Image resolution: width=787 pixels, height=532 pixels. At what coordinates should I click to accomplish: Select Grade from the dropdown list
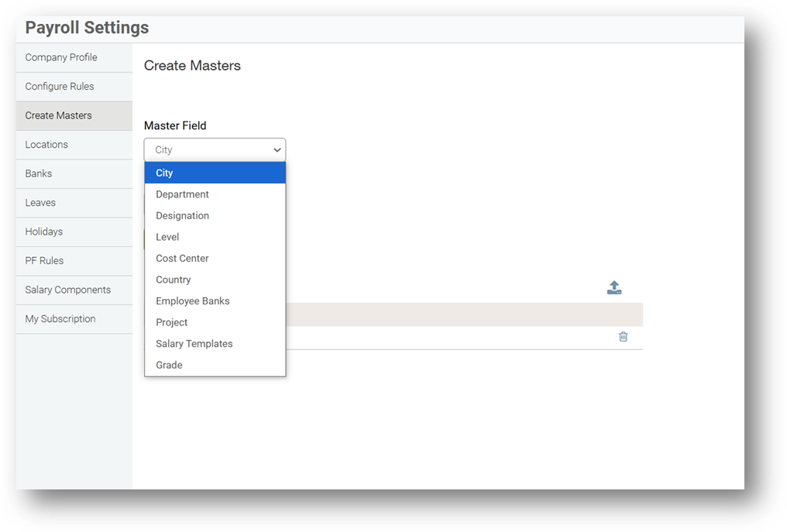(215, 365)
